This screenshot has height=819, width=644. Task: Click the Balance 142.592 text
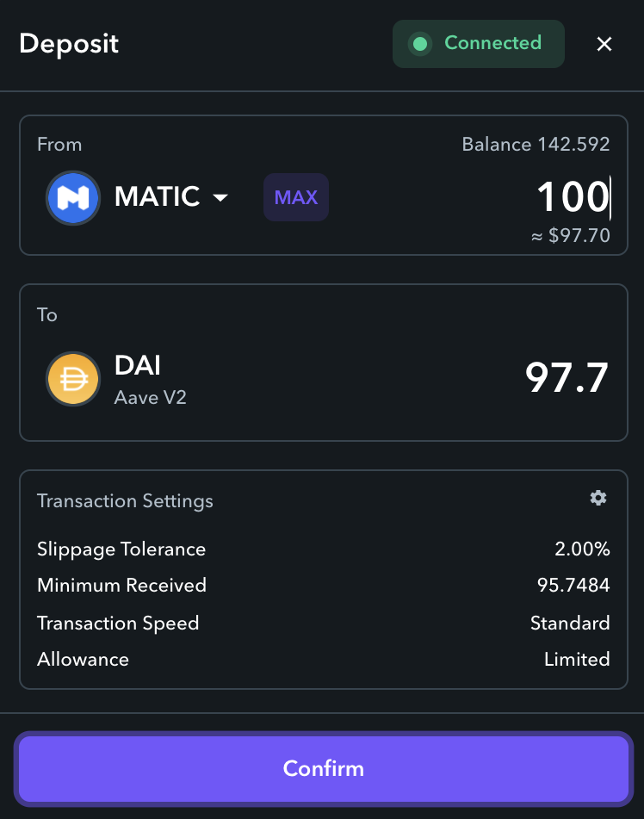(536, 144)
